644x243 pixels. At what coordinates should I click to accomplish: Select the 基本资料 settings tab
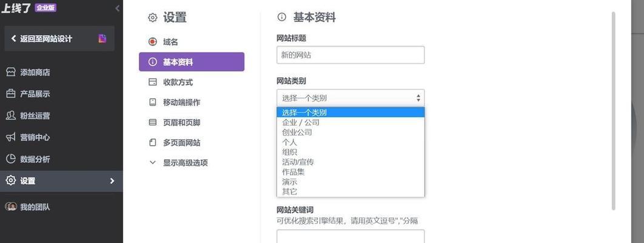192,62
